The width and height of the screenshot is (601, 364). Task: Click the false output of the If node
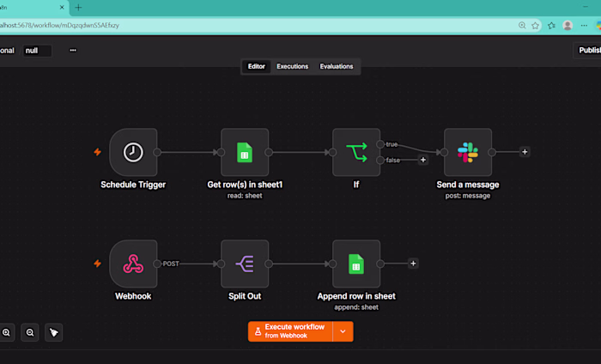coord(380,160)
